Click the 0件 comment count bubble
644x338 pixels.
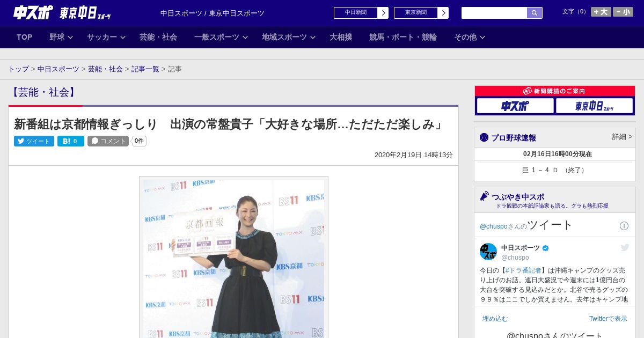click(x=139, y=141)
